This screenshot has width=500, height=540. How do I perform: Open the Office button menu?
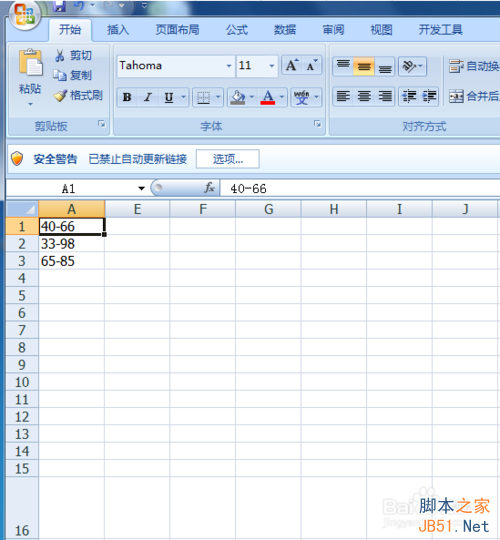(25, 14)
